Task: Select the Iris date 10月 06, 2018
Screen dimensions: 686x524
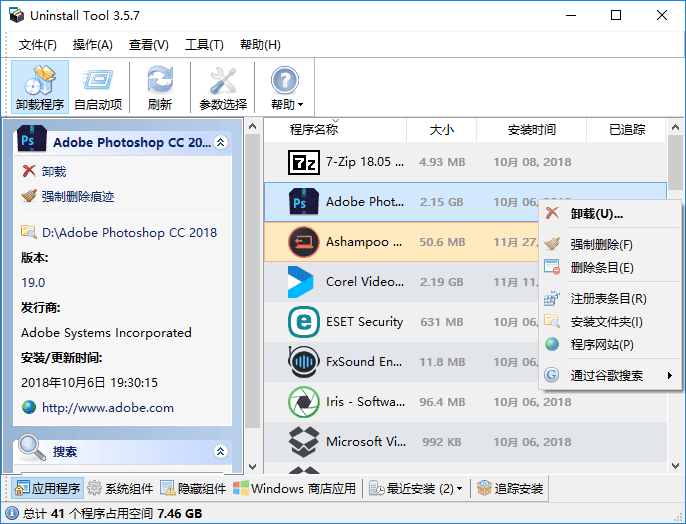Action: point(532,402)
